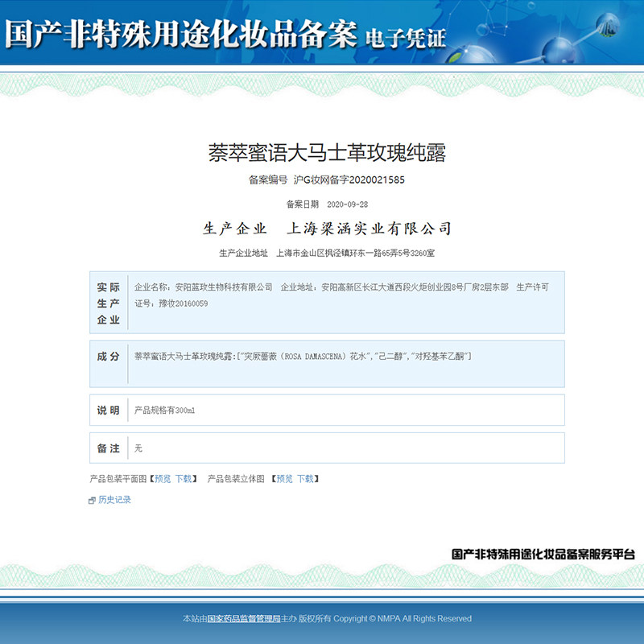Preview the 产品包装立体图 image

tap(285, 478)
